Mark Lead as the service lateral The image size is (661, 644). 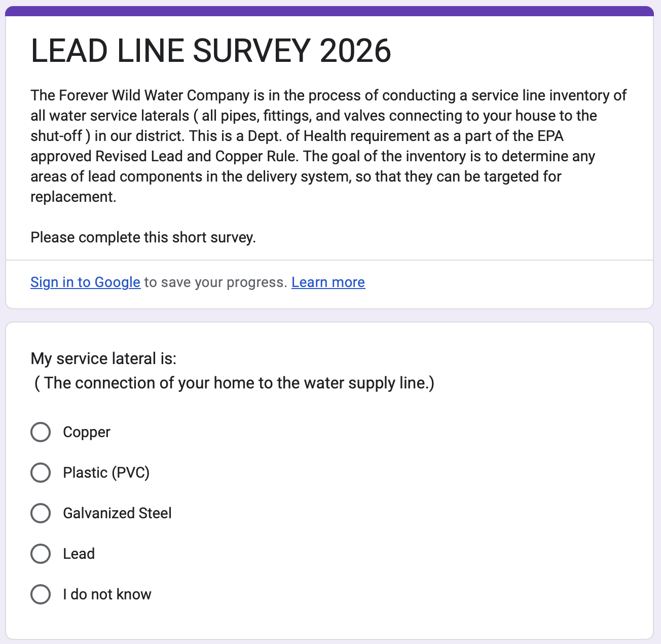click(x=41, y=554)
